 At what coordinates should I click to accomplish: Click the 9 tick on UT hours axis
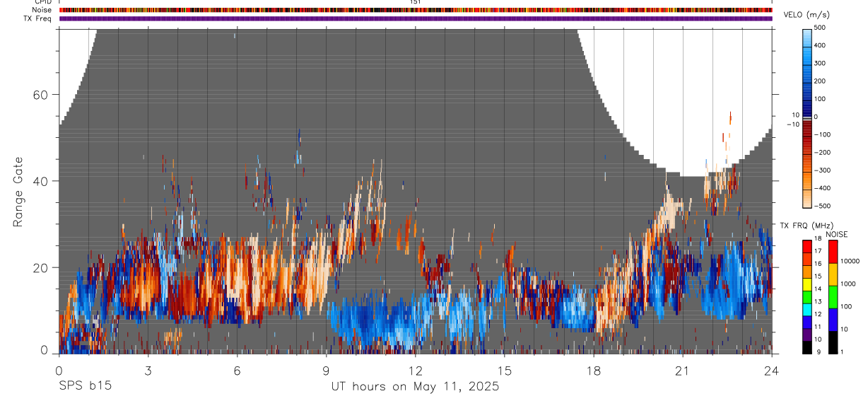click(x=327, y=370)
